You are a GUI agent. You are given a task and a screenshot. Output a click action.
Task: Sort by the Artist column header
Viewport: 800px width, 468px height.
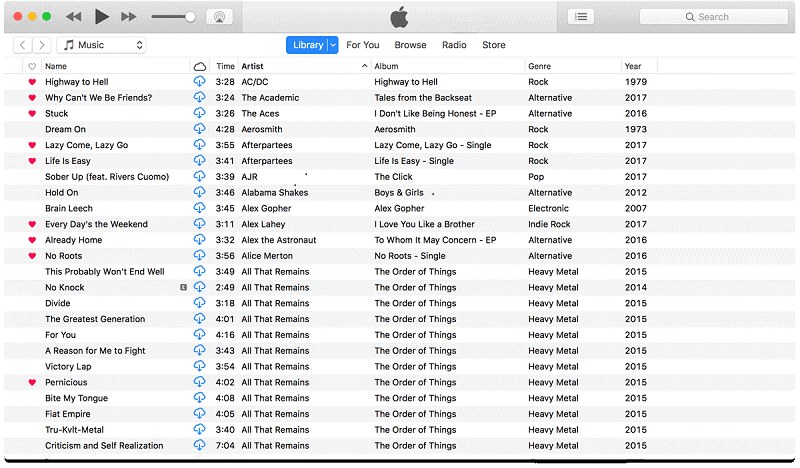point(253,66)
